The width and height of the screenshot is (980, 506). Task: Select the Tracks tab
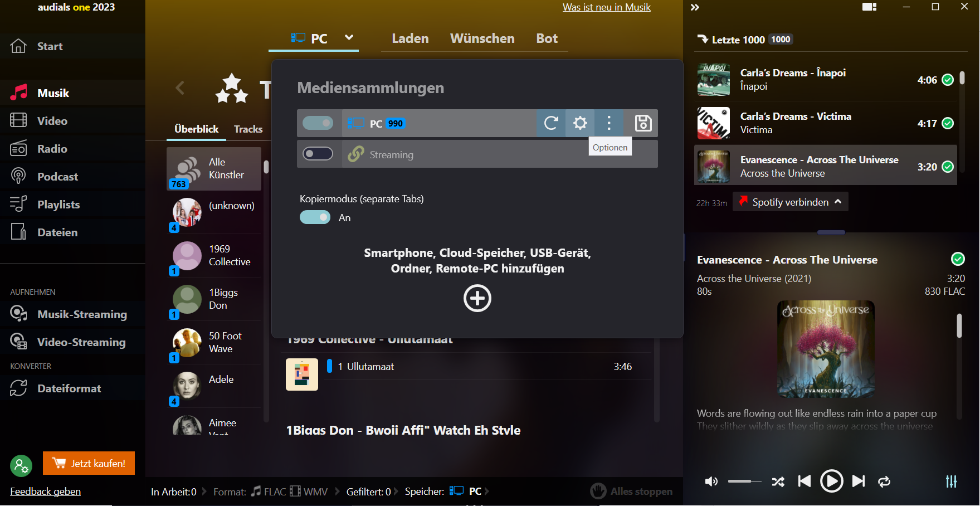[x=248, y=129]
